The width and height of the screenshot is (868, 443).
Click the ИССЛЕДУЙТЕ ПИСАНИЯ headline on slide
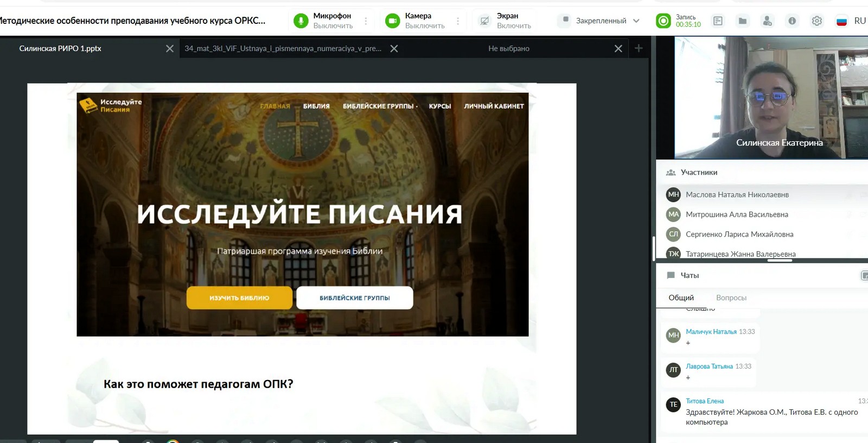[300, 214]
